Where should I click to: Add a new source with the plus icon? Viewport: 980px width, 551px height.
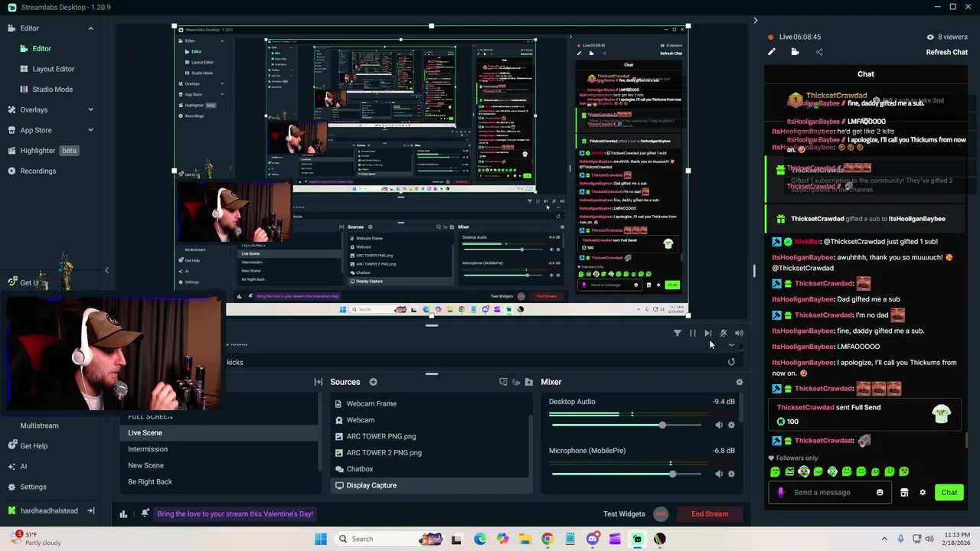click(x=373, y=382)
